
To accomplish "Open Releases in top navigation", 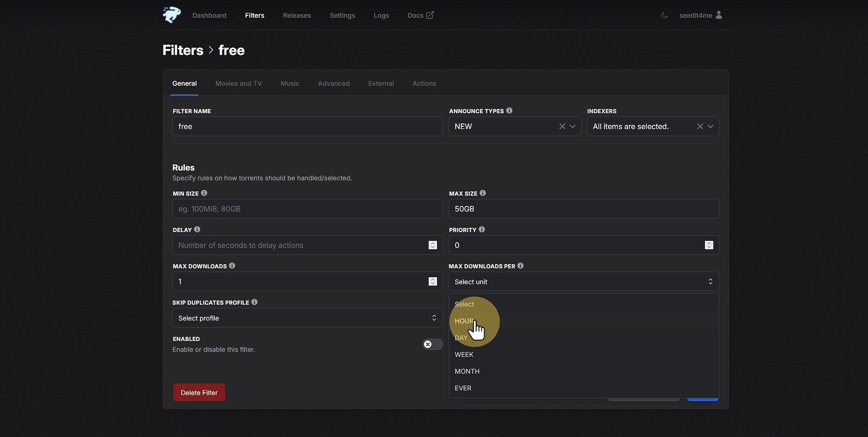I will point(297,15).
